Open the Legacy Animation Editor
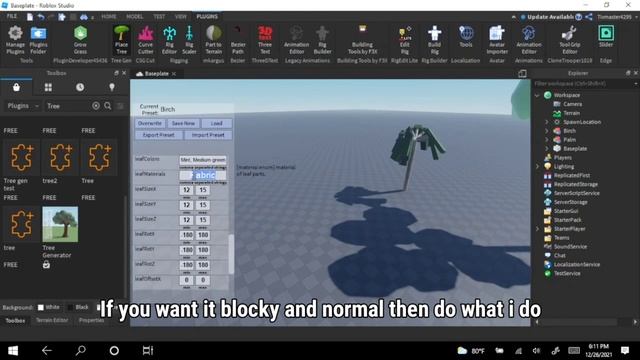The height and width of the screenshot is (360, 640). click(x=297, y=40)
